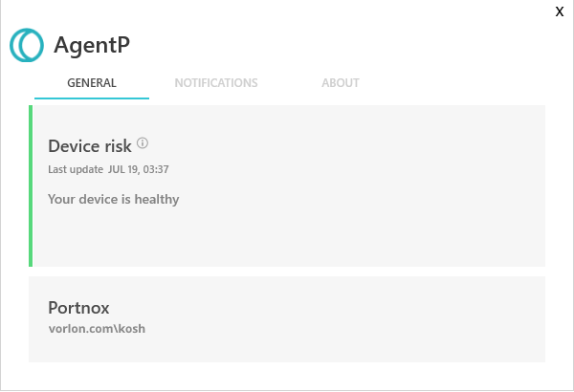574x392 pixels.
Task: Click the "Your device is healthy" message
Action: (114, 200)
